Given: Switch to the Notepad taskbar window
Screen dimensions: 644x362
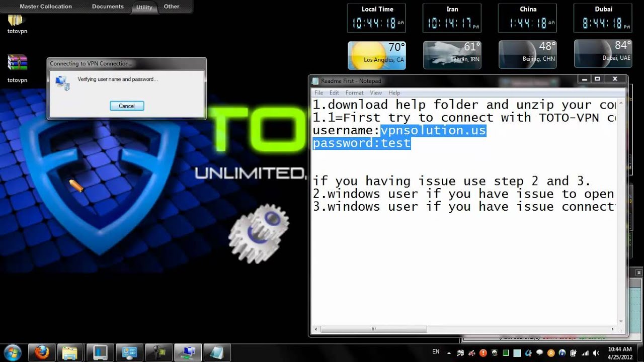Looking at the screenshot, I should (x=217, y=352).
